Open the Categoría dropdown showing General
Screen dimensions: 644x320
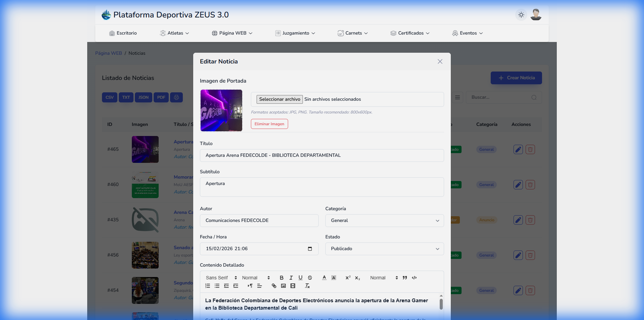[384, 221]
